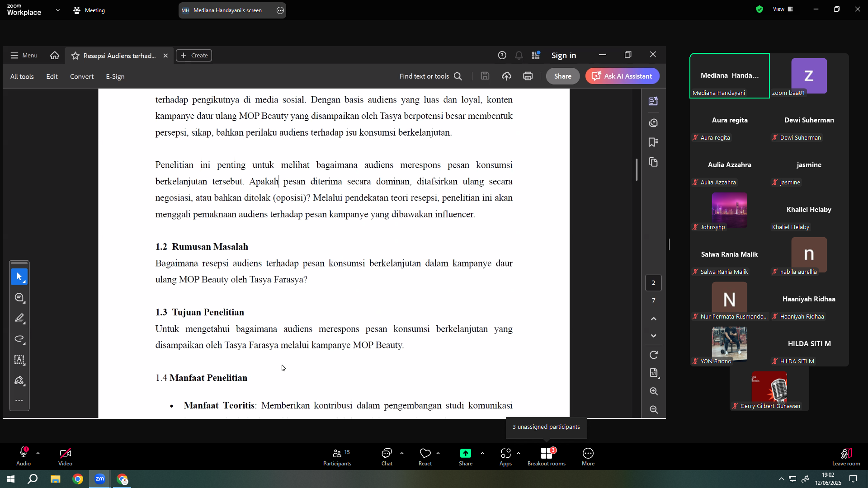Screen dimensions: 868x488
Task: Switch to the Resepsi Audiens document tab
Action: 119,56
